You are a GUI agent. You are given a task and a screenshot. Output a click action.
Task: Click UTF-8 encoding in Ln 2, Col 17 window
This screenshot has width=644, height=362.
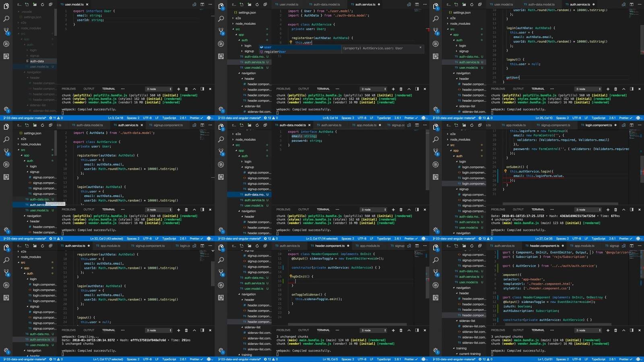[362, 239]
